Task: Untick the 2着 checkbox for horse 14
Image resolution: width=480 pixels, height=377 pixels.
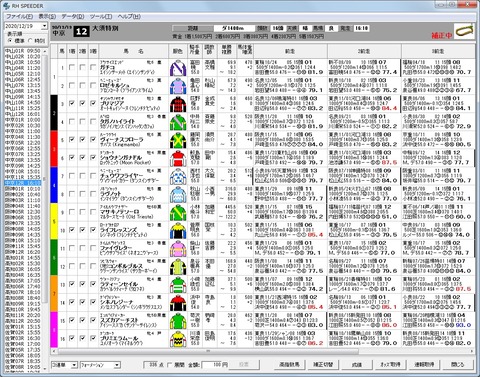Action: [82, 302]
